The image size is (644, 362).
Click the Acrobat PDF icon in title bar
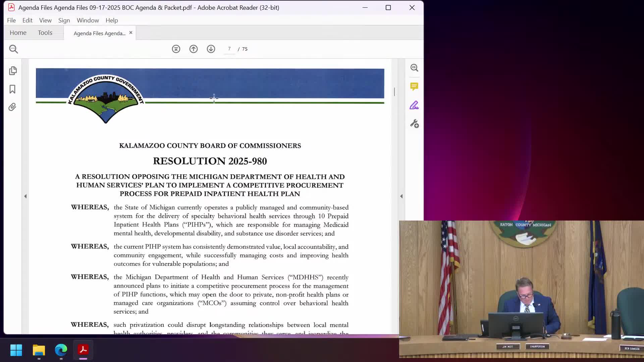pos(11,7)
